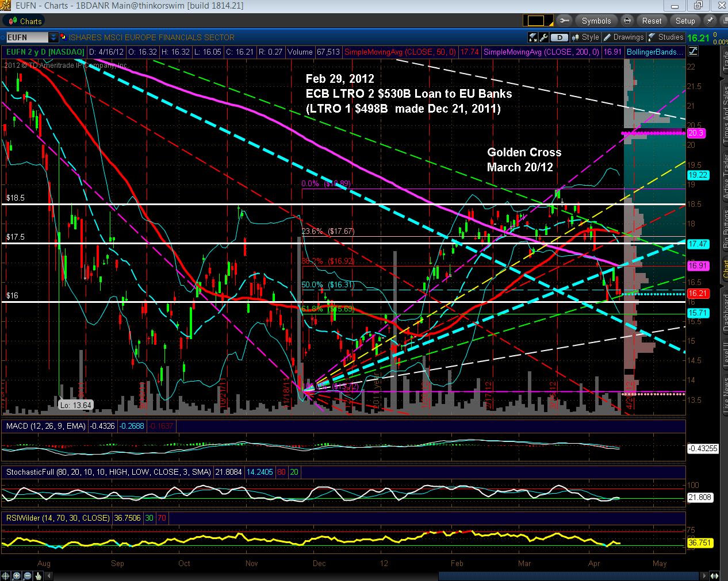This screenshot has width=728, height=581.
Task: Open the Drawings menu
Action: [624, 37]
